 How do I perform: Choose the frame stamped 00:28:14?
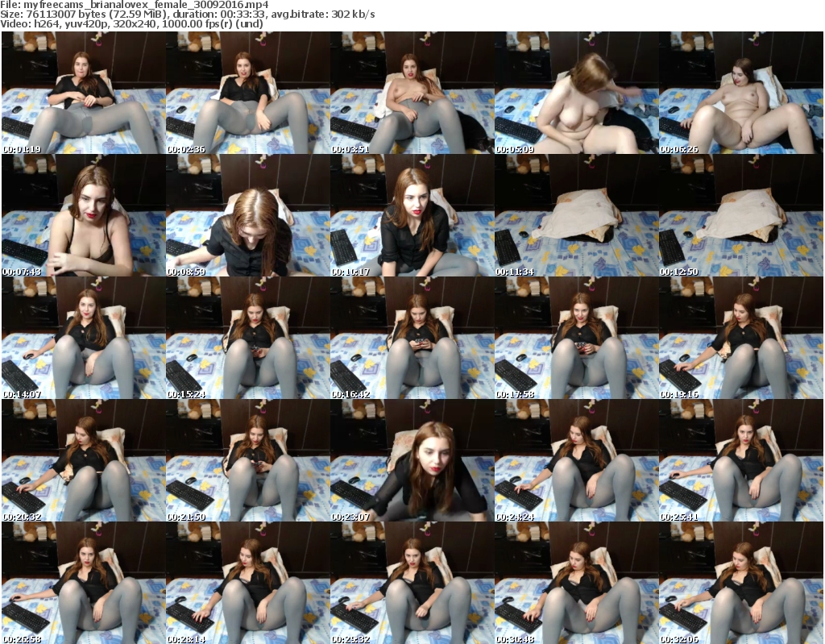pos(248,583)
